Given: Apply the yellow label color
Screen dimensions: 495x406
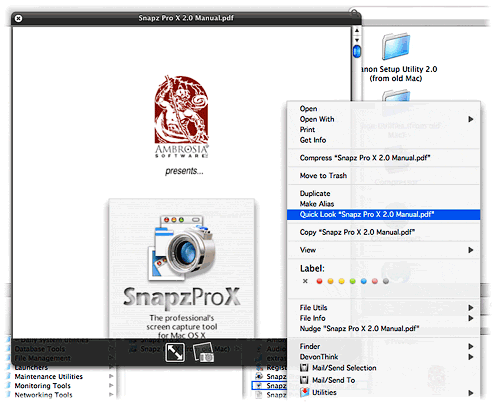Looking at the screenshot, I should point(341,281).
